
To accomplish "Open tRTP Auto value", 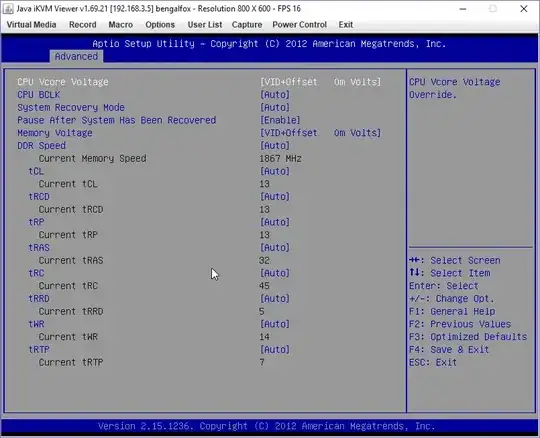I will tap(275, 350).
